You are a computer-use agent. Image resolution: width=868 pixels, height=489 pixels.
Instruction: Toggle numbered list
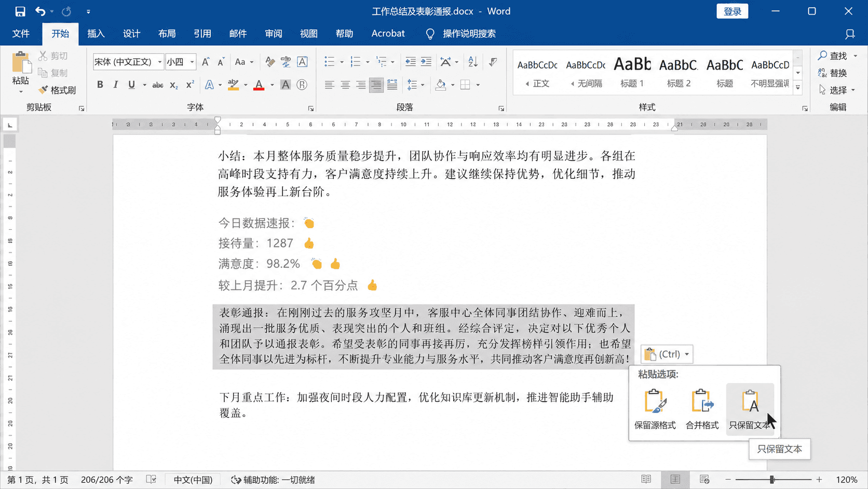pyautogui.click(x=356, y=62)
